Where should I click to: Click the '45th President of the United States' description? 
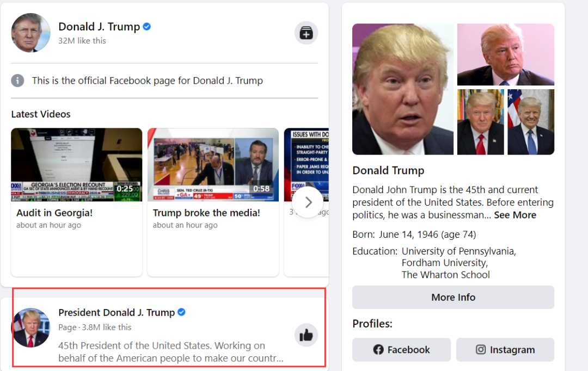pos(170,351)
